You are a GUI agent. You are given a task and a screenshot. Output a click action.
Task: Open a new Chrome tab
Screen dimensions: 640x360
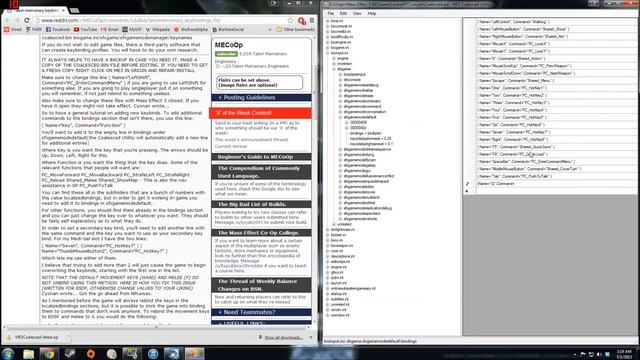pyautogui.click(x=74, y=10)
